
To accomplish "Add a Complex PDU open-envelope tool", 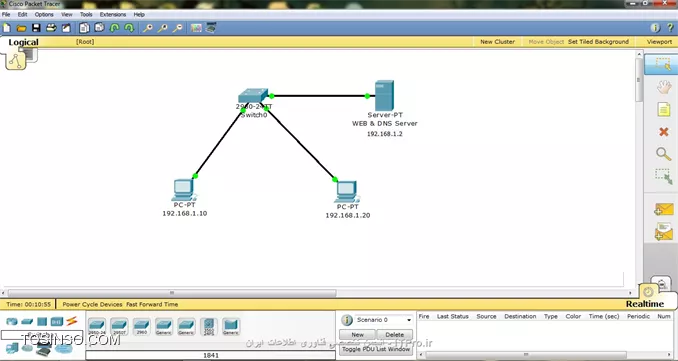I will click(664, 232).
